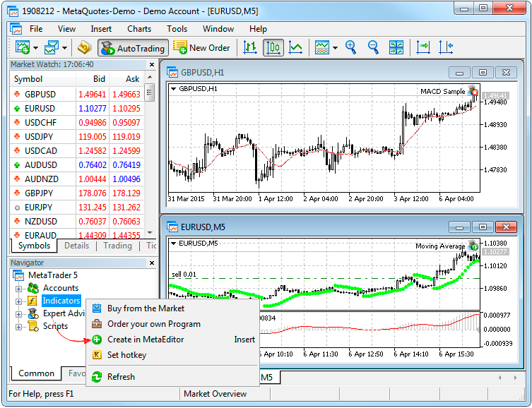Click the Scripts icon in Navigator
The height and width of the screenshot is (408, 532).
tap(33, 326)
